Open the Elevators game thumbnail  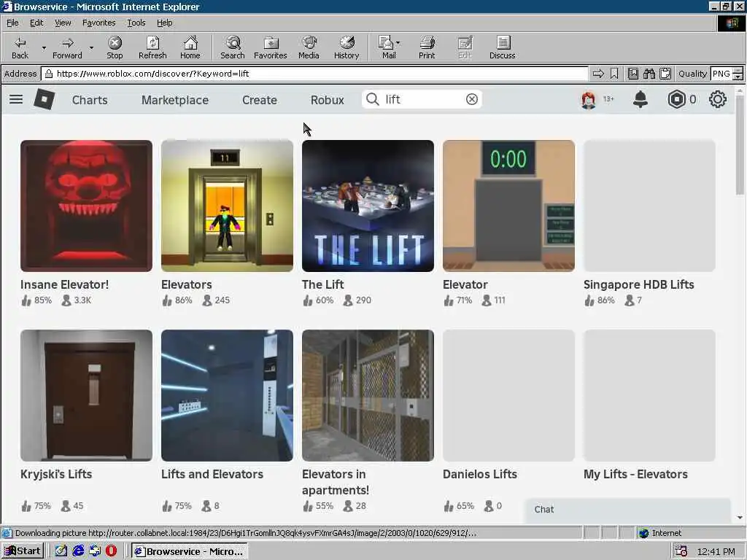pos(228,206)
